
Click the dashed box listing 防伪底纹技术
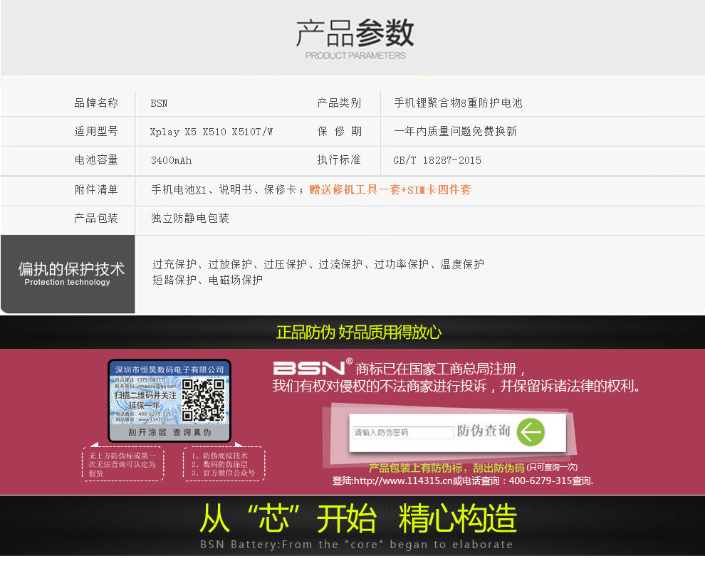click(224, 464)
